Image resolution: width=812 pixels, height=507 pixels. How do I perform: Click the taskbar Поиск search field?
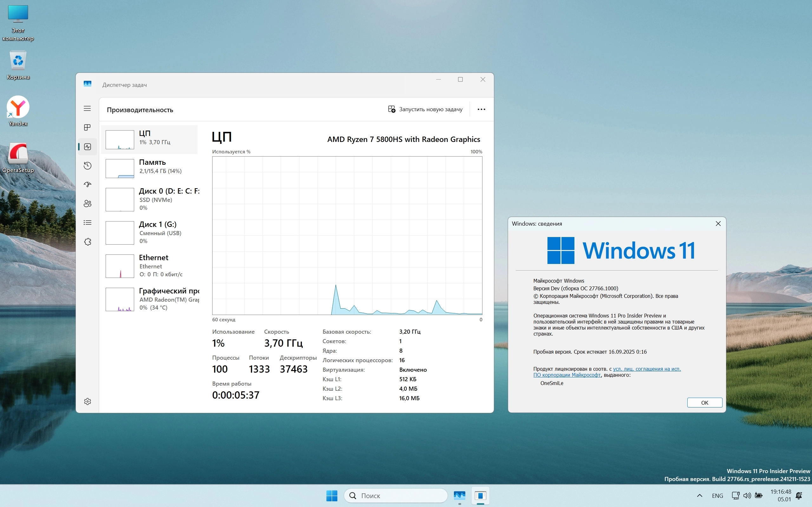point(396,496)
